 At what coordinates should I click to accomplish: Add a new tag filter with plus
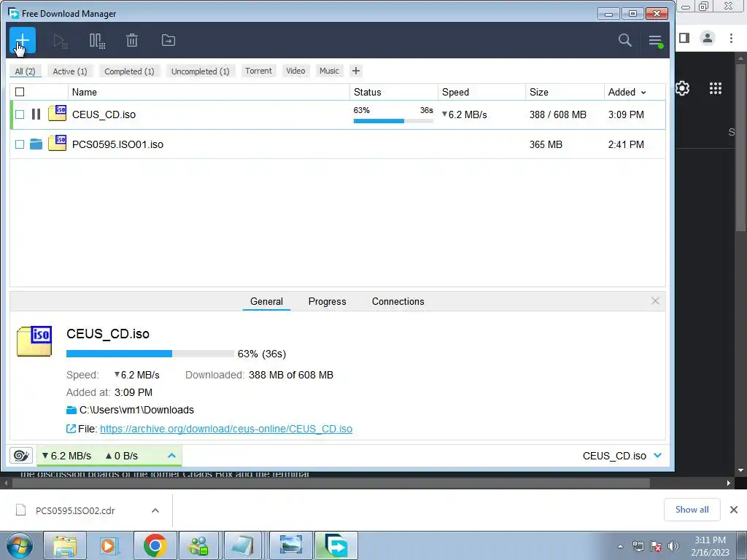(356, 71)
